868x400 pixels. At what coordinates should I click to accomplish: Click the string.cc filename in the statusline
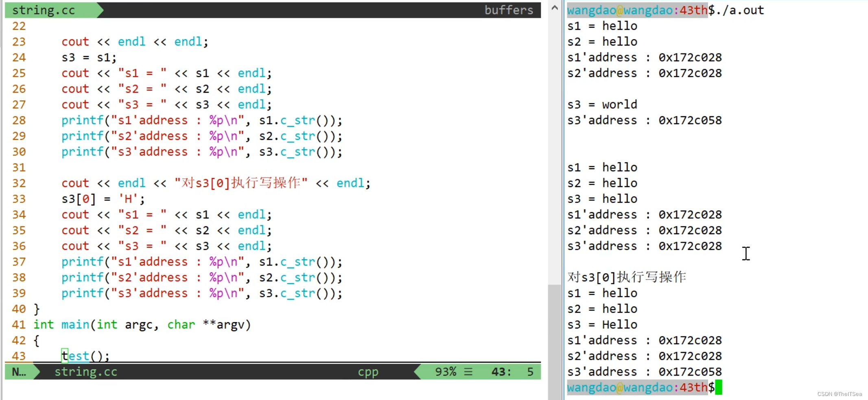(x=86, y=372)
